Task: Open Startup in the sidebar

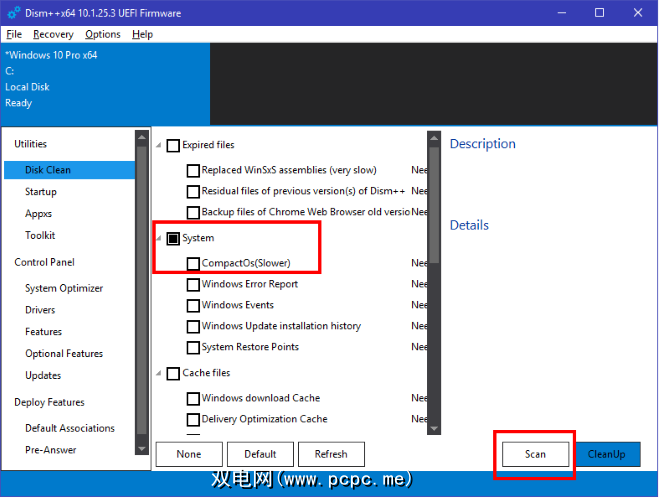Action: pyautogui.click(x=41, y=192)
